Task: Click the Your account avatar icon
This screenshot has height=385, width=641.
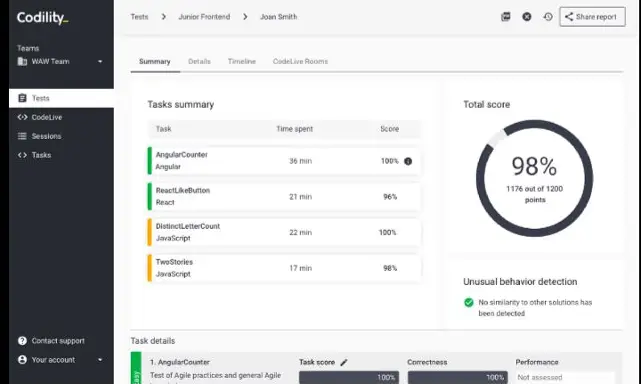Action: pos(22,360)
